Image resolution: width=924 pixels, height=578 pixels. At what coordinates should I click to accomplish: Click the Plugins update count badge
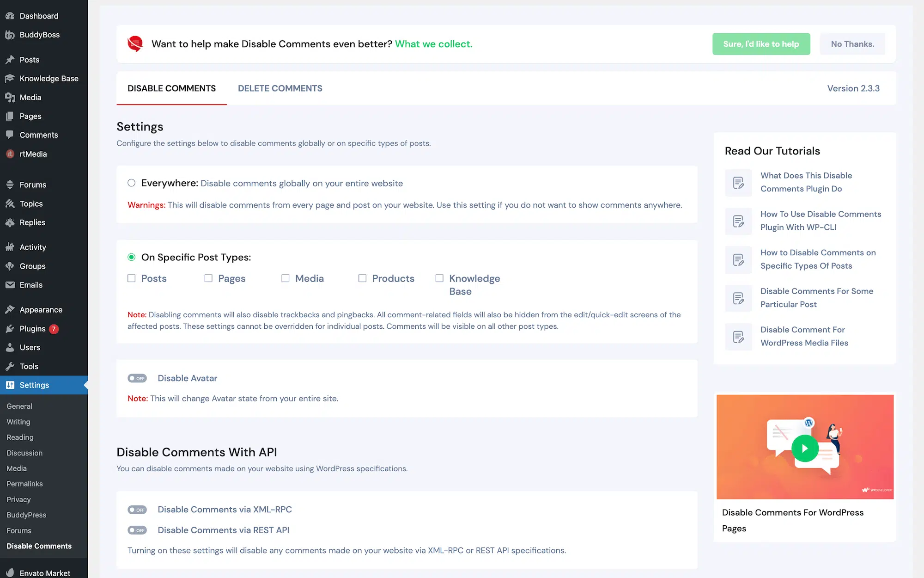click(54, 329)
